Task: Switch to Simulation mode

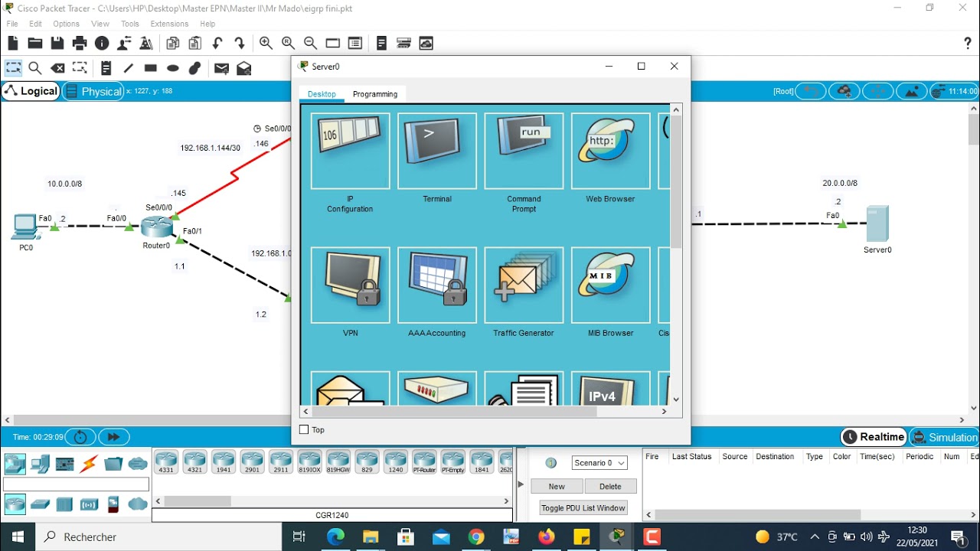Action: (944, 437)
